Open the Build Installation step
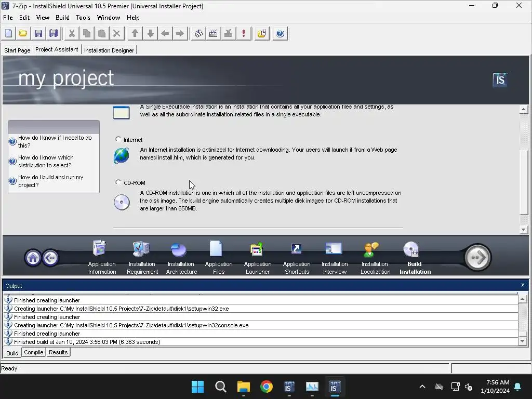Image resolution: width=532 pixels, height=399 pixels. 415,258
